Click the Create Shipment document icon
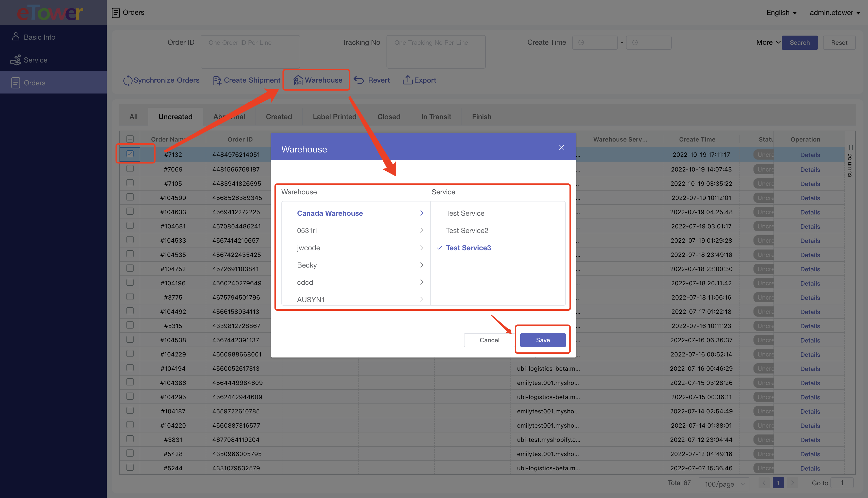 (x=217, y=80)
